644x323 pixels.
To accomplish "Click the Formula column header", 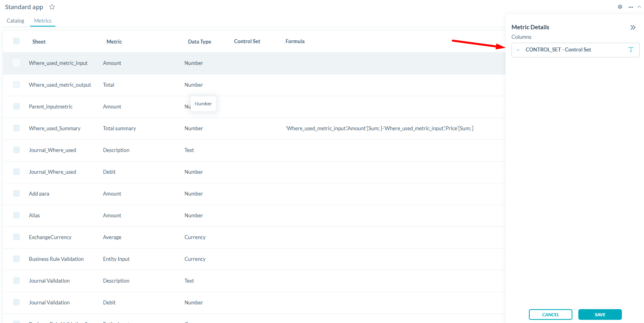I will (x=295, y=41).
